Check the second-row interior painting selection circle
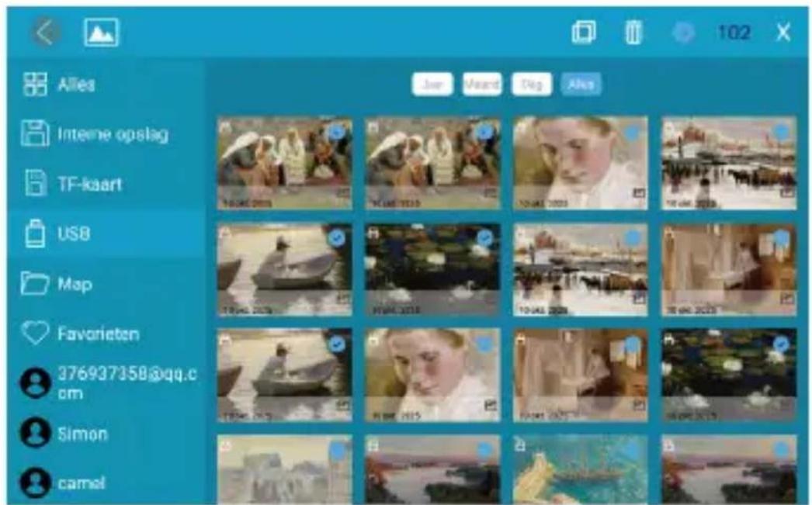Viewport: 812px width, 505px height. 782,238
